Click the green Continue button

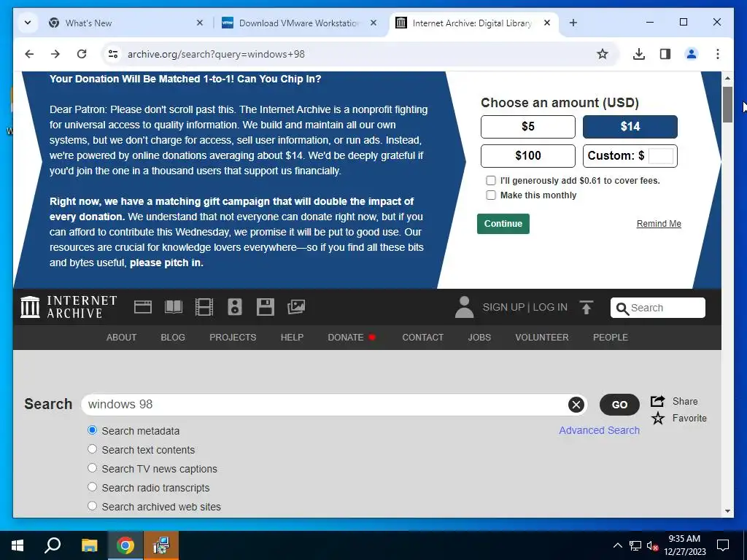click(503, 224)
